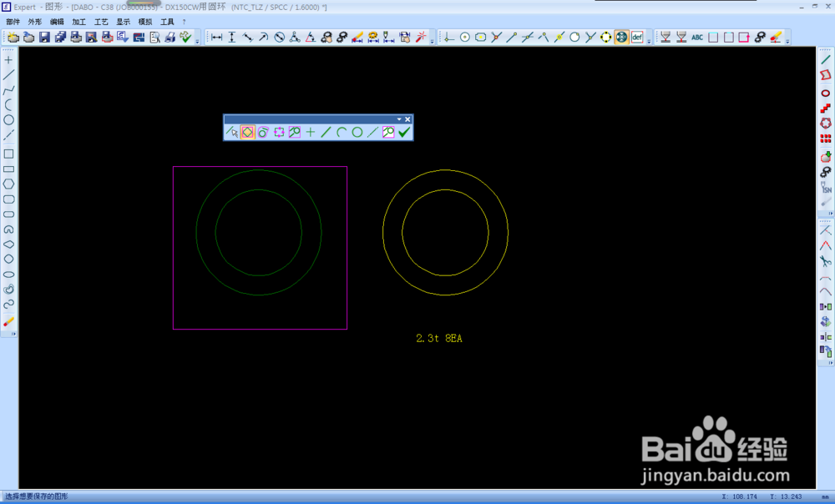Open the 编辑 menu
Image resolution: width=835 pixels, height=504 pixels.
pos(57,22)
